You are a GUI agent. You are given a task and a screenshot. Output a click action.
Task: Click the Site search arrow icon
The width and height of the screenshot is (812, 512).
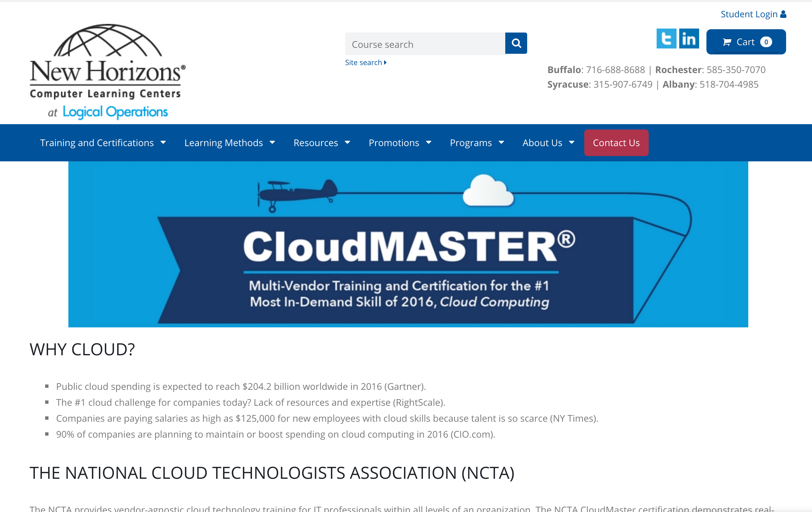click(x=385, y=62)
